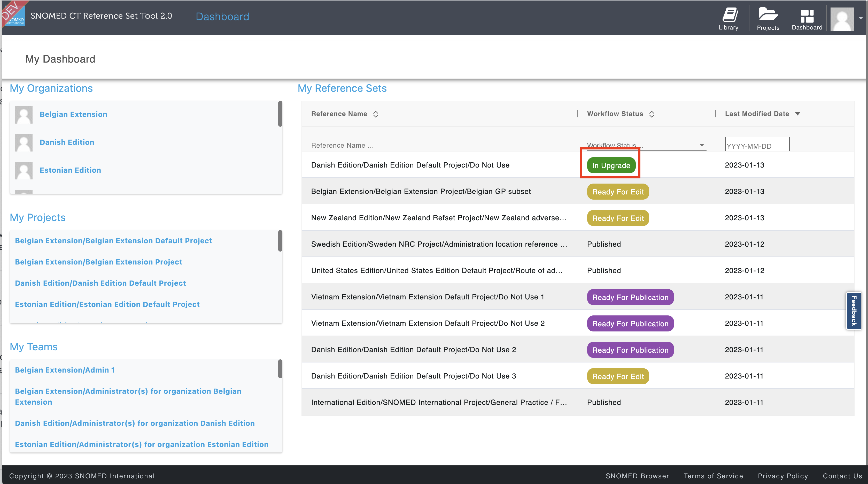
Task: Open Belgian Extension Administrator(s) team link
Action: [128, 397]
